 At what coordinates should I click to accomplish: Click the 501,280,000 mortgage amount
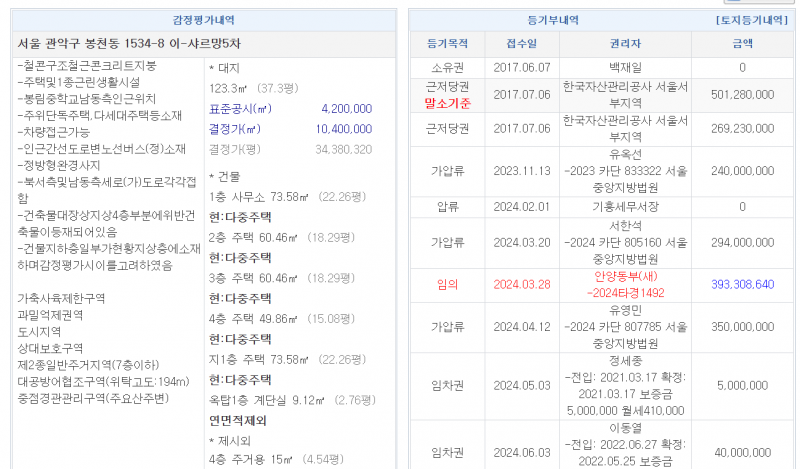tap(742, 95)
